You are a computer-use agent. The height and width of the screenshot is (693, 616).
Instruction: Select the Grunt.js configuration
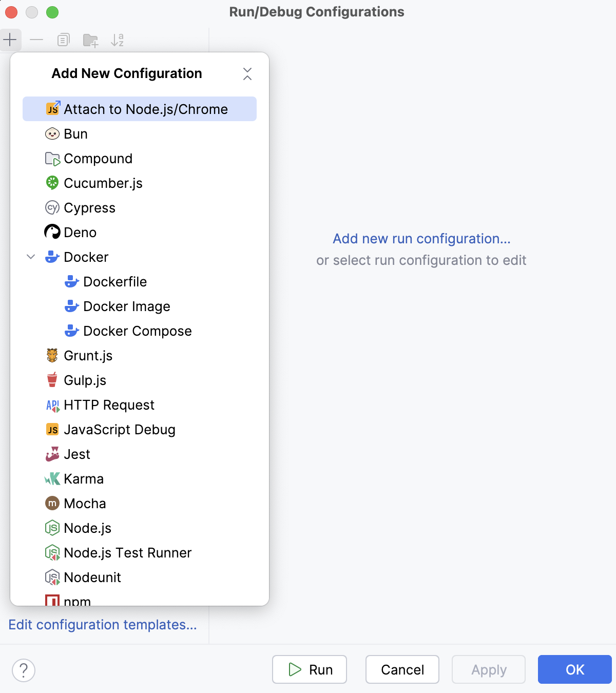pos(88,355)
